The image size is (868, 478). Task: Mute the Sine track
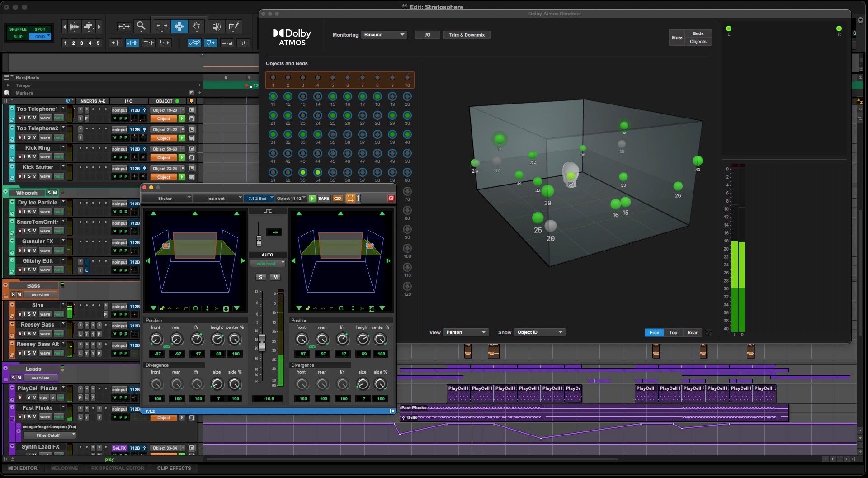click(x=34, y=314)
